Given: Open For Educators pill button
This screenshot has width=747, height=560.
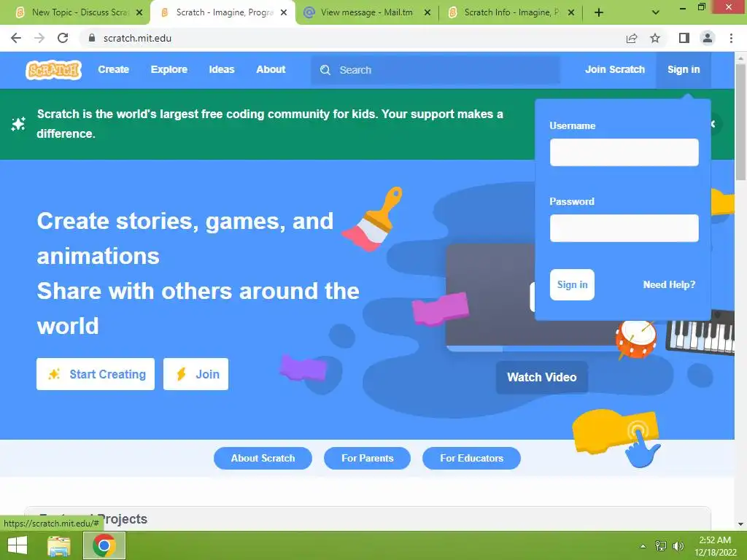Looking at the screenshot, I should pos(471,458).
